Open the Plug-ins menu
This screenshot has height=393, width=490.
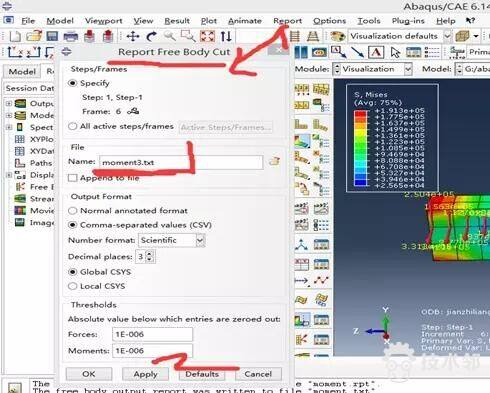point(408,21)
